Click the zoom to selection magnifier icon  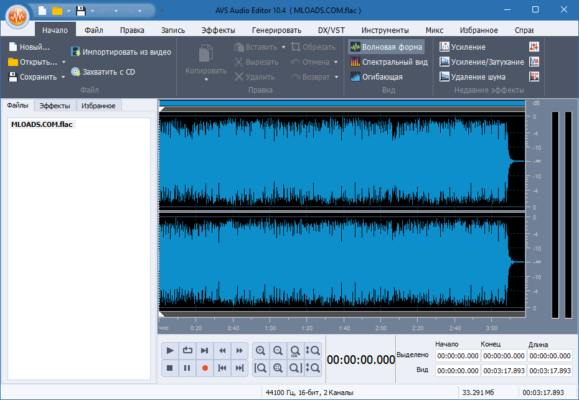tap(278, 368)
